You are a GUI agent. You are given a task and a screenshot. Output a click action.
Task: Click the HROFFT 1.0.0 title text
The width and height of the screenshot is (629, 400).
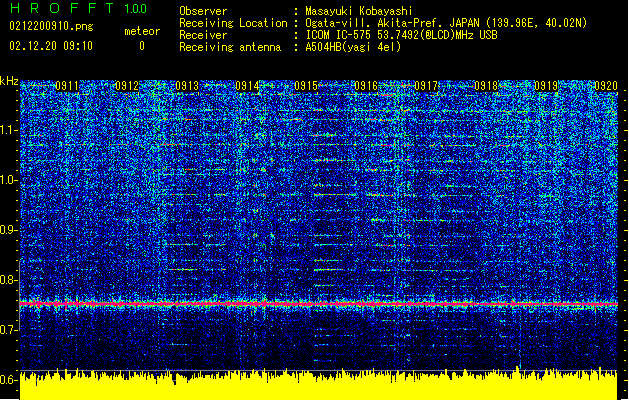click(x=78, y=8)
